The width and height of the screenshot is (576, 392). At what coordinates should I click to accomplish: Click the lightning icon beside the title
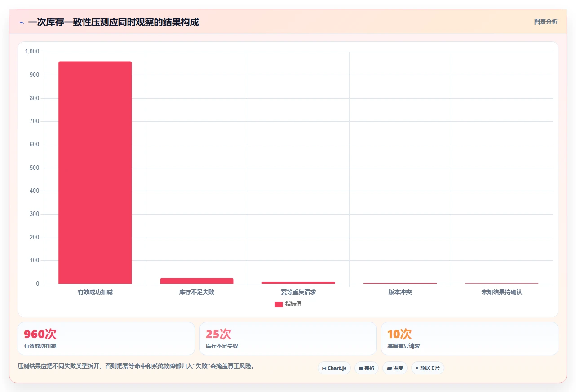[21, 22]
